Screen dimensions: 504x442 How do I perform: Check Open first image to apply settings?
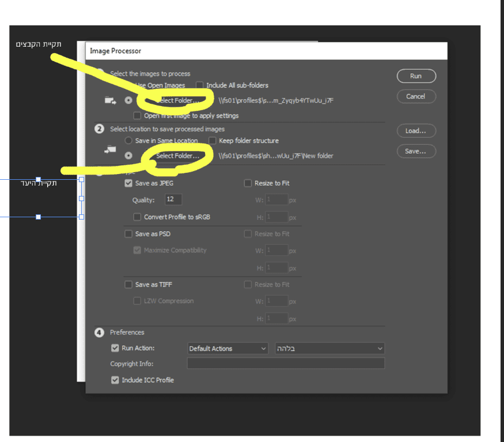pyautogui.click(x=137, y=115)
